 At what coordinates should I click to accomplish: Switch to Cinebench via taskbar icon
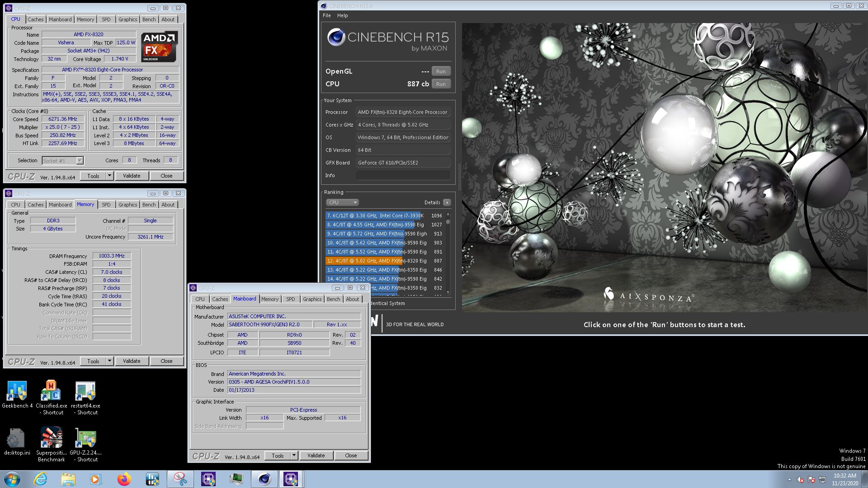(x=264, y=479)
